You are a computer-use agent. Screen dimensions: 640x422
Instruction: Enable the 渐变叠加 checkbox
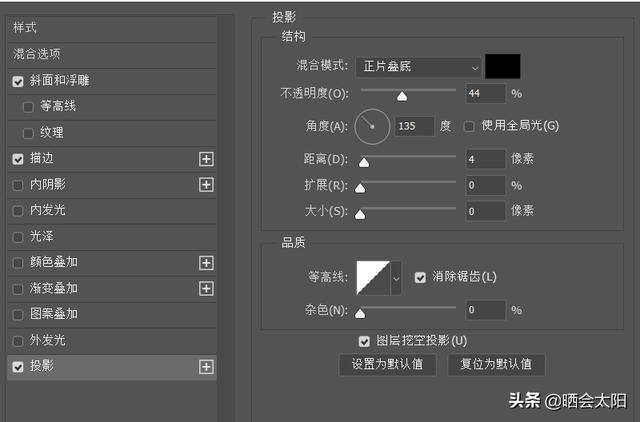[x=18, y=289]
